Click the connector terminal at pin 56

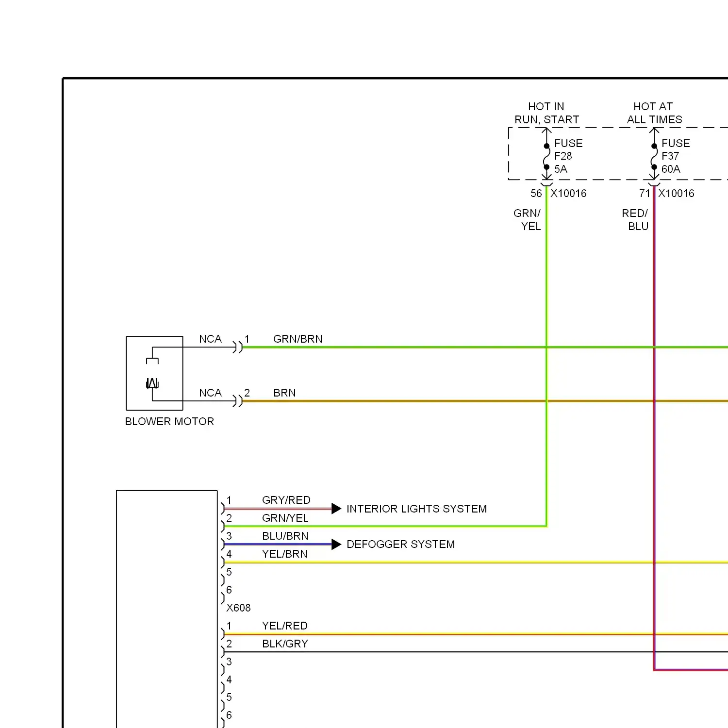[546, 183]
